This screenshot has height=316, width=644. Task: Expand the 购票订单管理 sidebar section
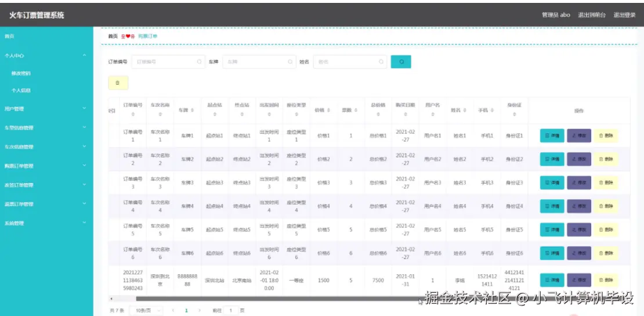(46, 166)
